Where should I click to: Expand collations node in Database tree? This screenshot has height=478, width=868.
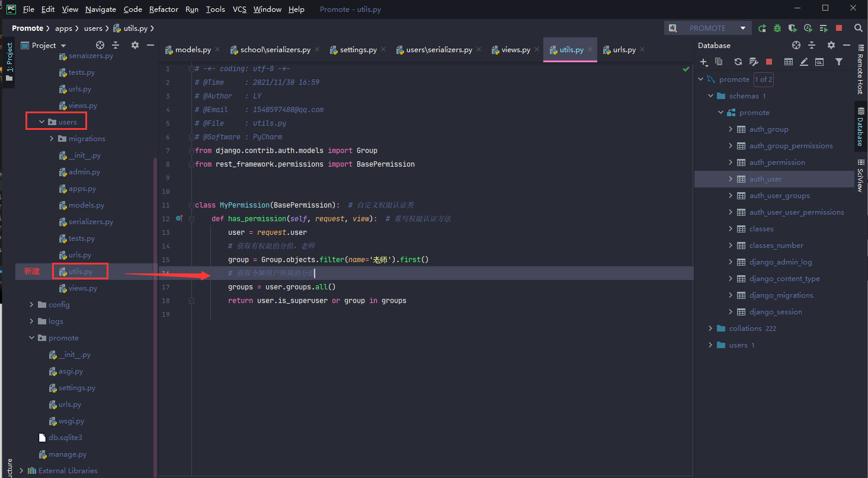(710, 329)
